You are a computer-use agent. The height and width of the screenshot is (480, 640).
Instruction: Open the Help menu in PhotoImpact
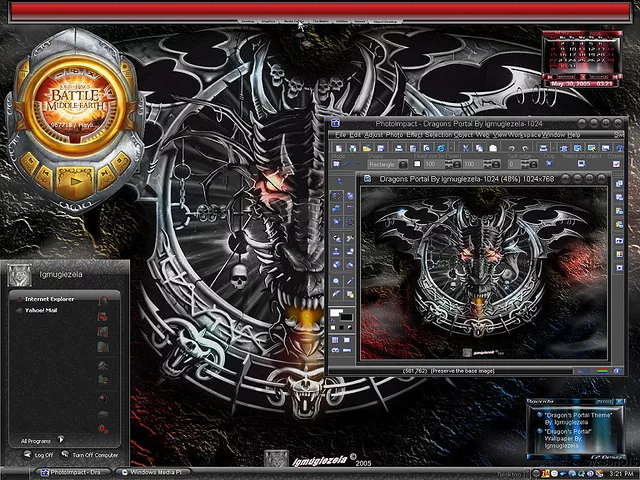pyautogui.click(x=573, y=134)
